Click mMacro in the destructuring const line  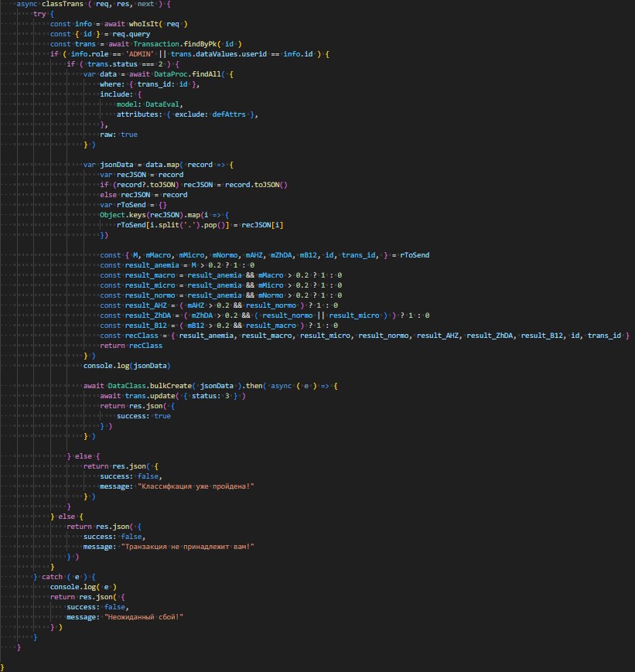pyautogui.click(x=159, y=255)
